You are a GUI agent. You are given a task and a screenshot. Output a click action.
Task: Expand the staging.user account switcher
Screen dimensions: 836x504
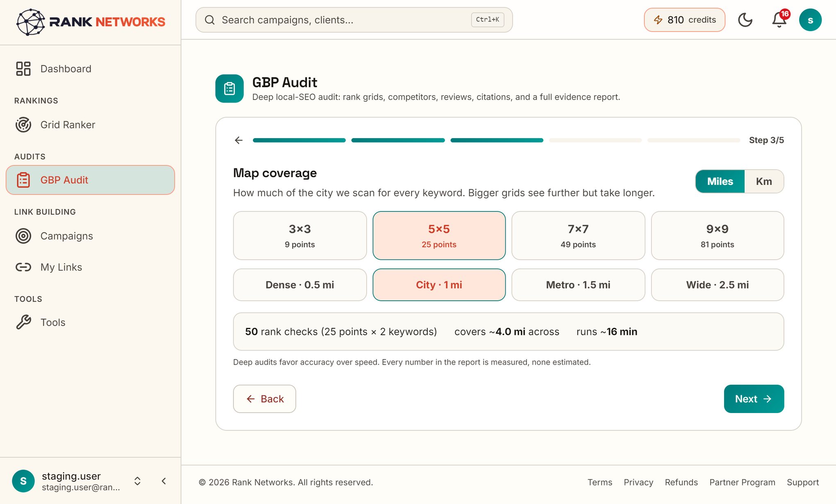138,481
